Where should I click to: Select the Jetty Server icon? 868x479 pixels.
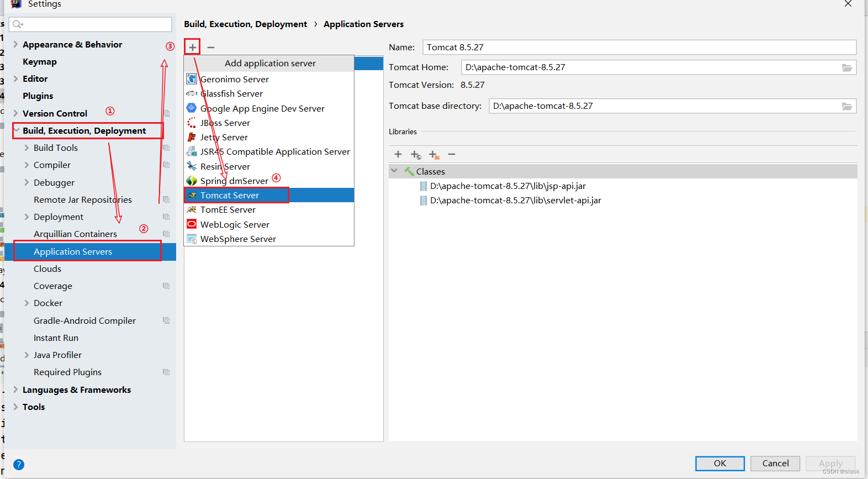coord(192,137)
